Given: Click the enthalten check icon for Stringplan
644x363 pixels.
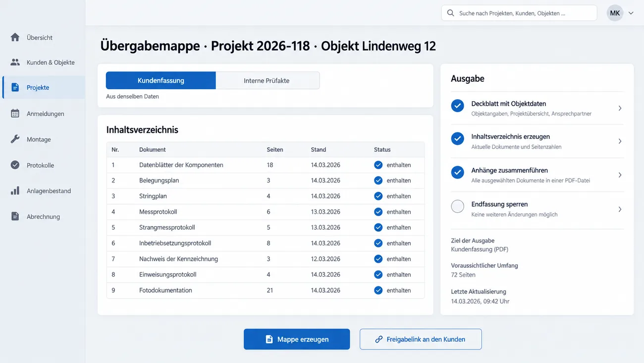Looking at the screenshot, I should (x=378, y=196).
